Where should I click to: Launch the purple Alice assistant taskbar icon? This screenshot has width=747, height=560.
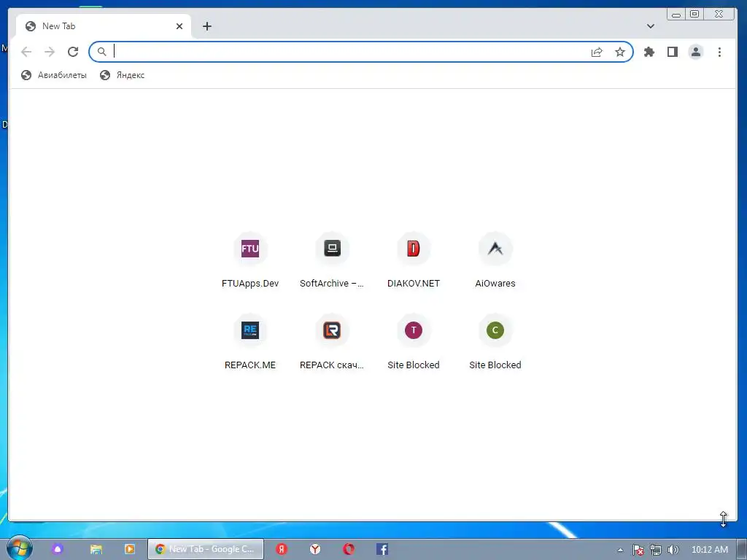[x=58, y=549]
